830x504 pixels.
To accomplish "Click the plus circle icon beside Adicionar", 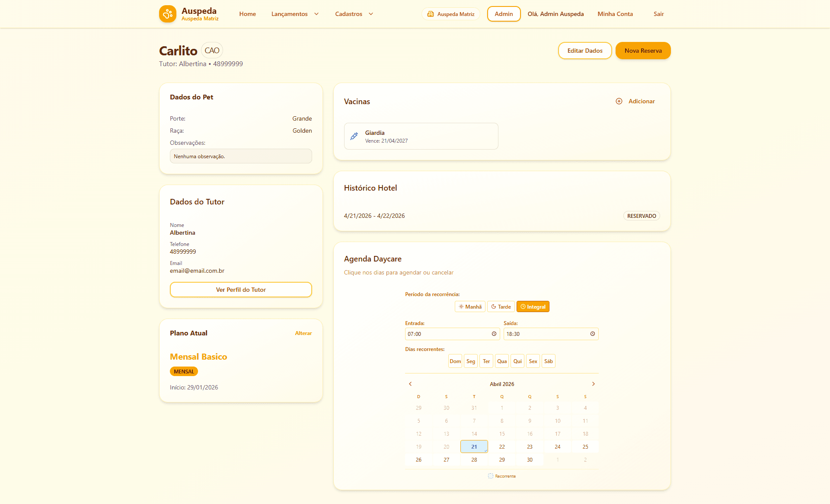I will click(x=619, y=101).
